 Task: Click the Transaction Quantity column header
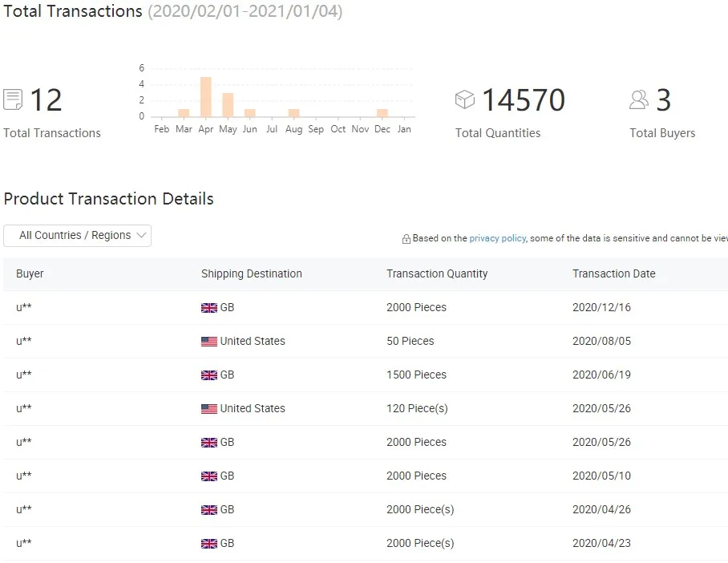437,273
